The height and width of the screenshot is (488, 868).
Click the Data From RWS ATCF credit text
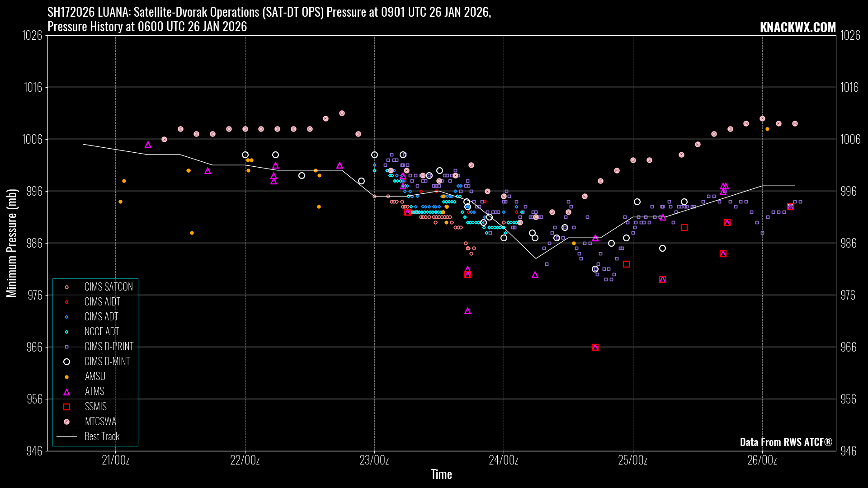[786, 442]
